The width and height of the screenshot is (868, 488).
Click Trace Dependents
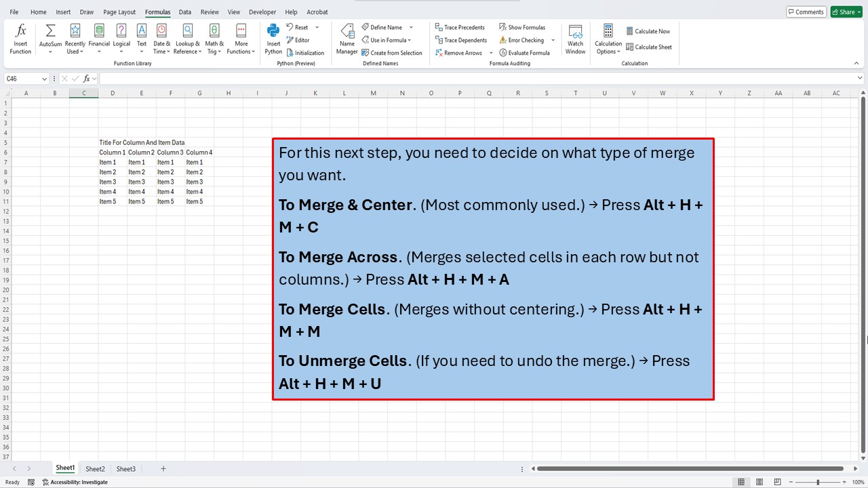coord(461,40)
